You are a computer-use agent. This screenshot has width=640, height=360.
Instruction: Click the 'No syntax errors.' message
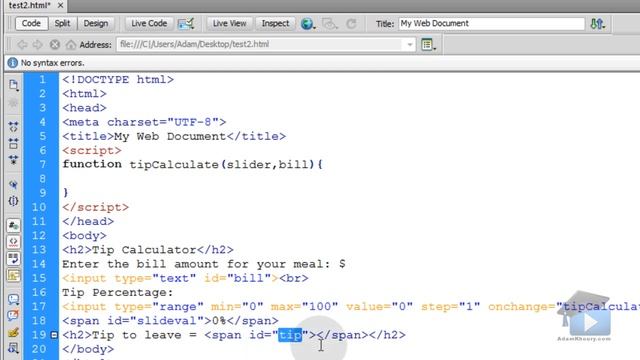[x=53, y=63]
